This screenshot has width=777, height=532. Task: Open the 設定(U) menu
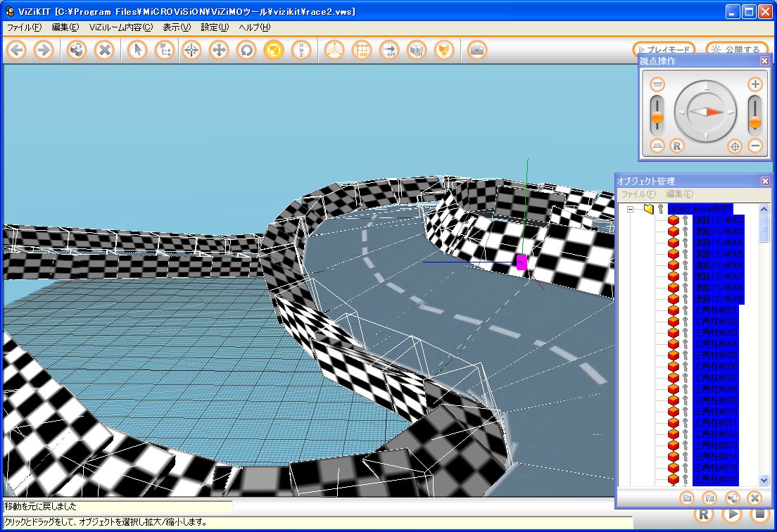pyautogui.click(x=215, y=27)
